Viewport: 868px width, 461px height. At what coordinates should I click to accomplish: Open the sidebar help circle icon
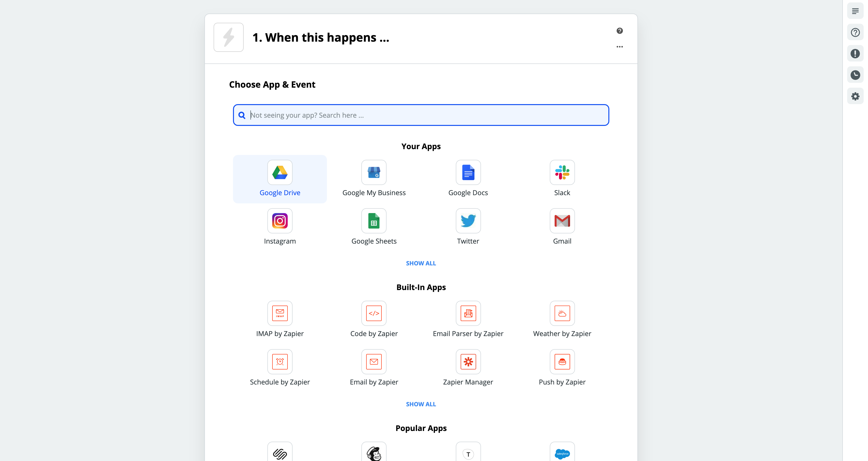(855, 32)
